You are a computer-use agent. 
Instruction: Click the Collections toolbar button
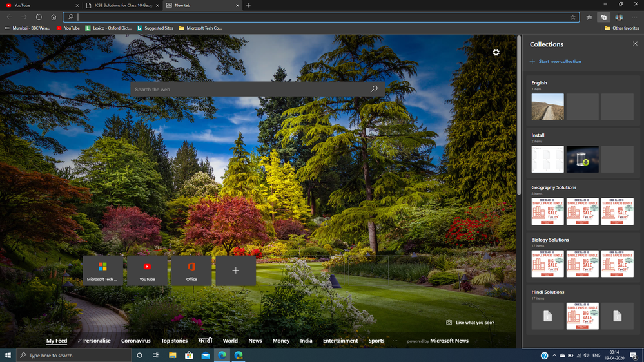click(603, 17)
